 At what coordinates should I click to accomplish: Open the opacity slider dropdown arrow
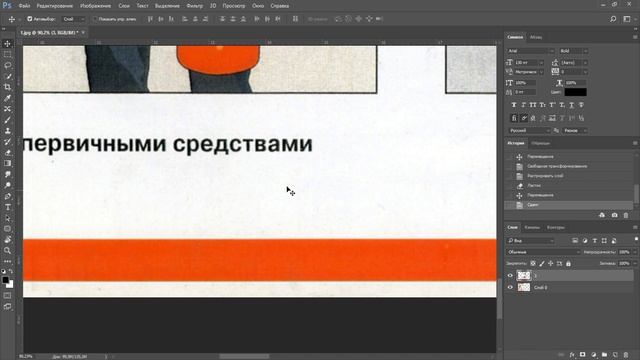click(634, 252)
